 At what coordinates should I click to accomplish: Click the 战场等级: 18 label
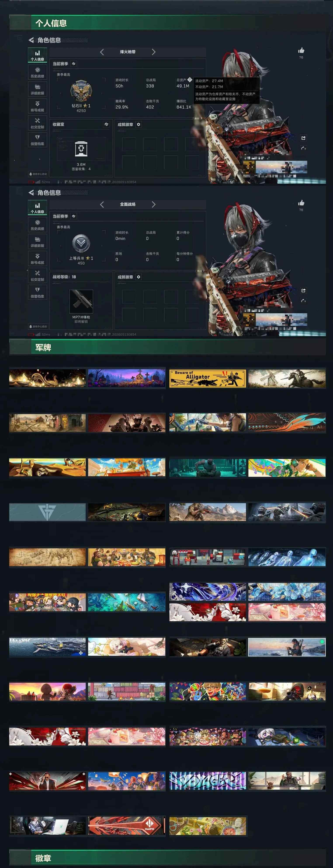[64, 277]
